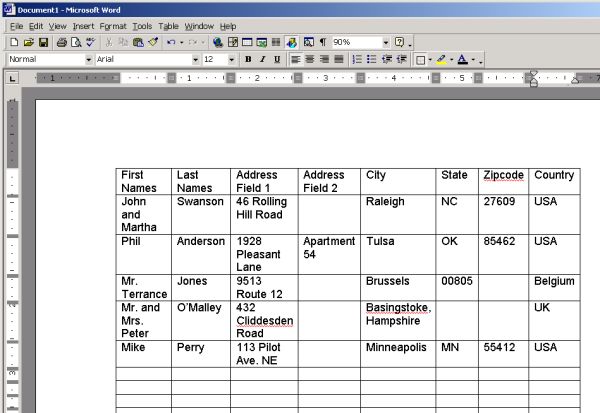The width and height of the screenshot is (600, 413).
Task: Save the document with the floppy disk icon
Action: (43, 43)
